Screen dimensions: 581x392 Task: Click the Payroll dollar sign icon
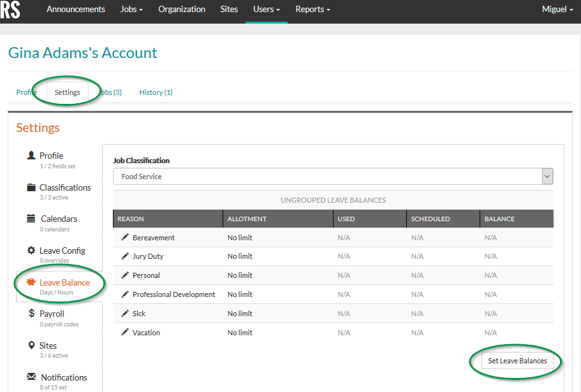32,313
